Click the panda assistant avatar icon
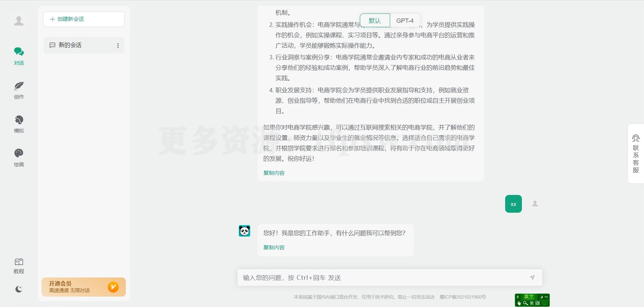 coord(245,231)
